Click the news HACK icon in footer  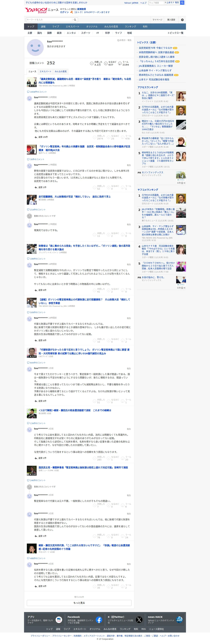pos(179,619)
